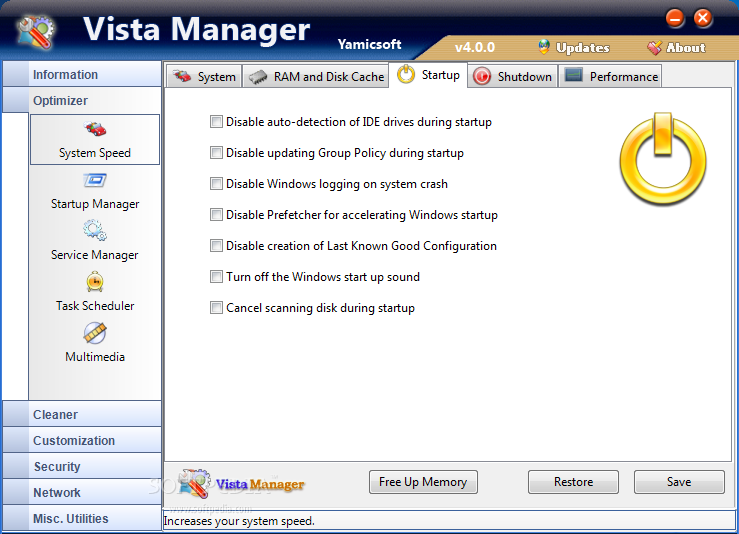The height and width of the screenshot is (534, 739).
Task: Open the Startup Manager icon
Action: click(95, 180)
